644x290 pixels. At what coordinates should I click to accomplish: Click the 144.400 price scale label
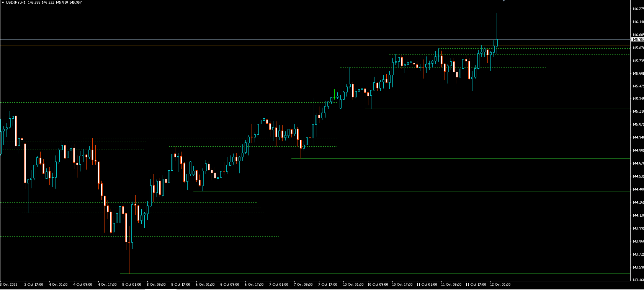coord(638,189)
